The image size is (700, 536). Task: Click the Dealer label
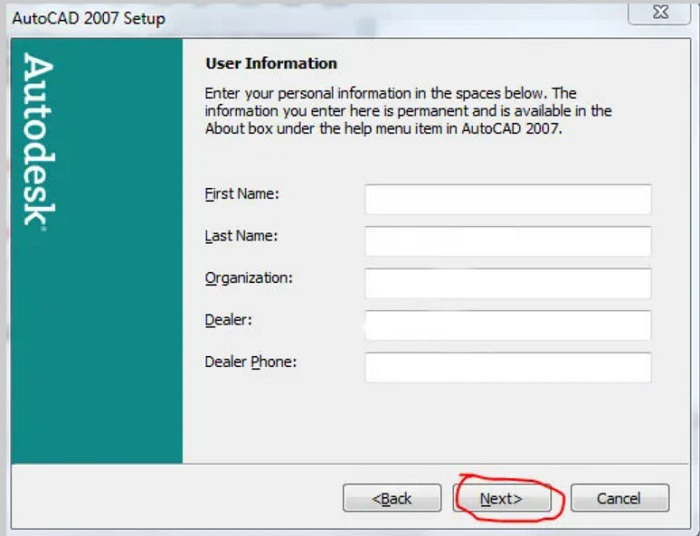pos(228,320)
